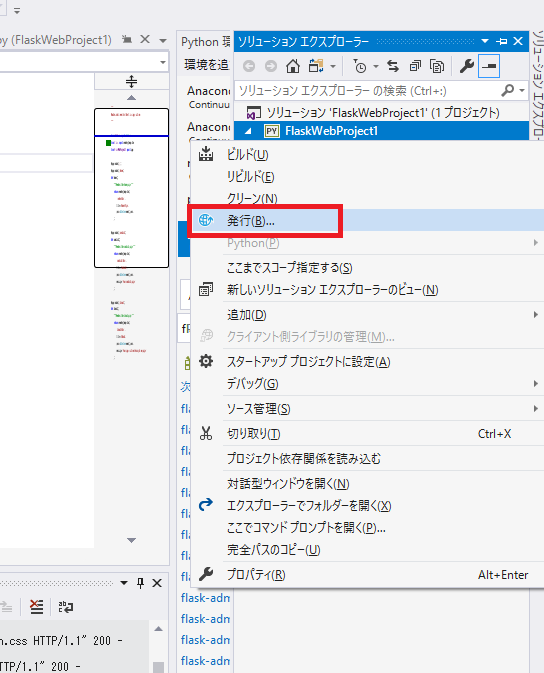This screenshot has width=544, height=673.
Task: Toggle the Preview Selected Items button
Action: (489, 66)
